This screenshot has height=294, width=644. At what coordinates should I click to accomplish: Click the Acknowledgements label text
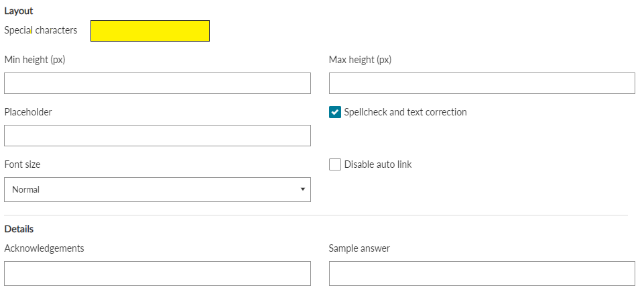(x=44, y=248)
